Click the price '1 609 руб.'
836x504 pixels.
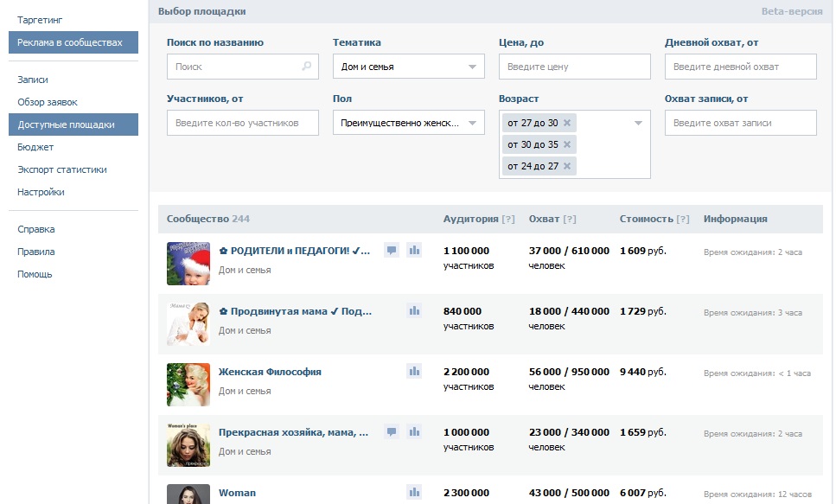643,251
